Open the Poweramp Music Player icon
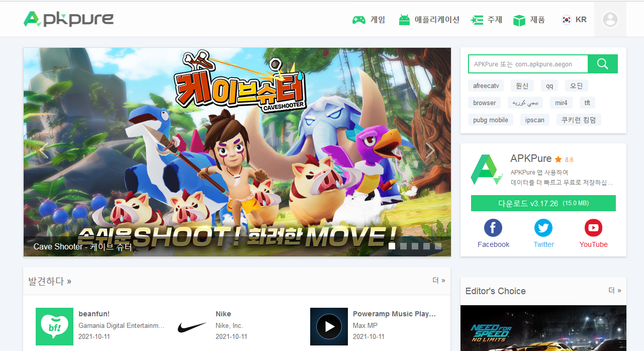This screenshot has height=351, width=644. pyautogui.click(x=329, y=327)
